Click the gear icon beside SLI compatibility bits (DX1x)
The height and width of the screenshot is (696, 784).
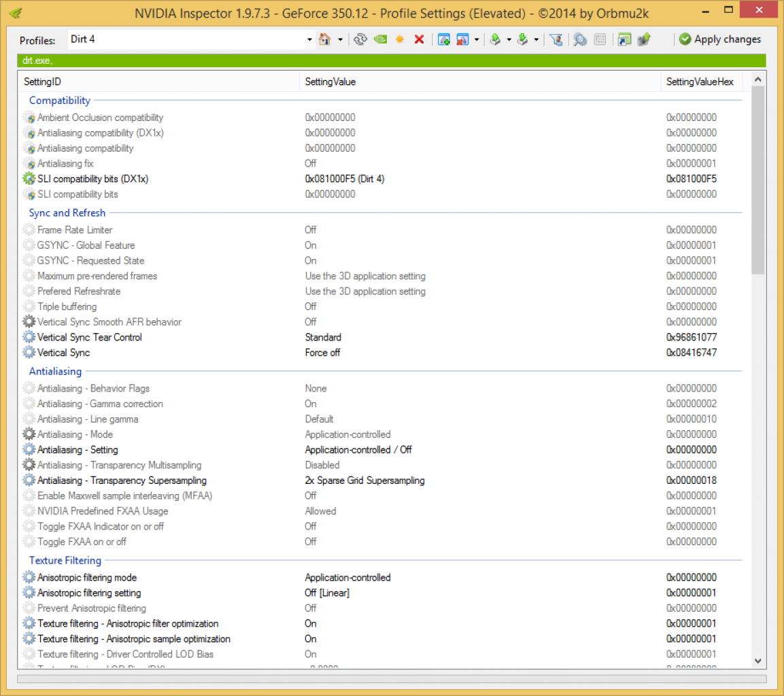click(29, 179)
